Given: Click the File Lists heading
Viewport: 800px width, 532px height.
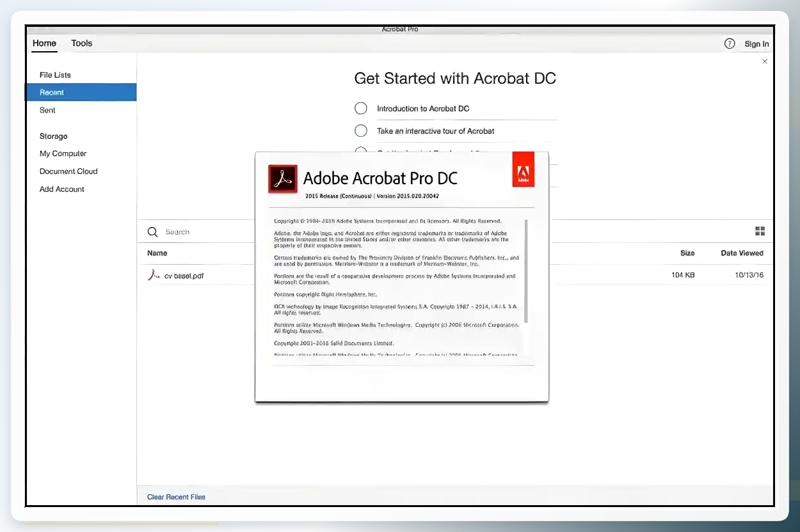Looking at the screenshot, I should click(x=55, y=75).
